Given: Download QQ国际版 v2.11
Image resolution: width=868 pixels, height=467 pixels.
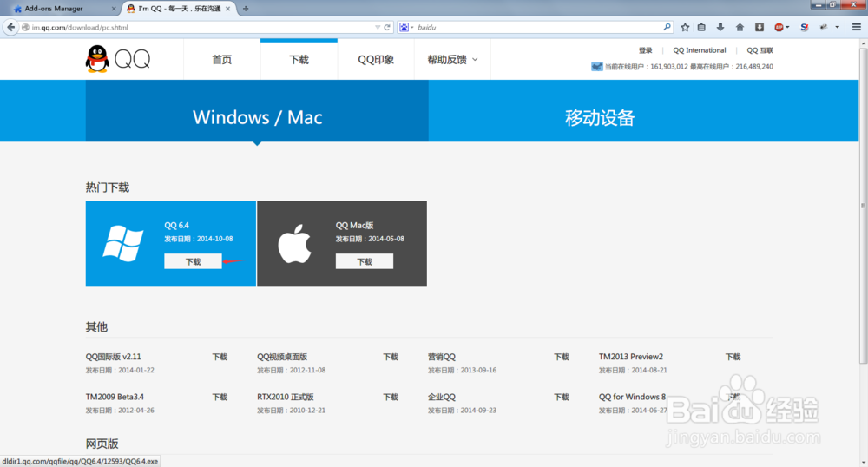Looking at the screenshot, I should point(220,357).
